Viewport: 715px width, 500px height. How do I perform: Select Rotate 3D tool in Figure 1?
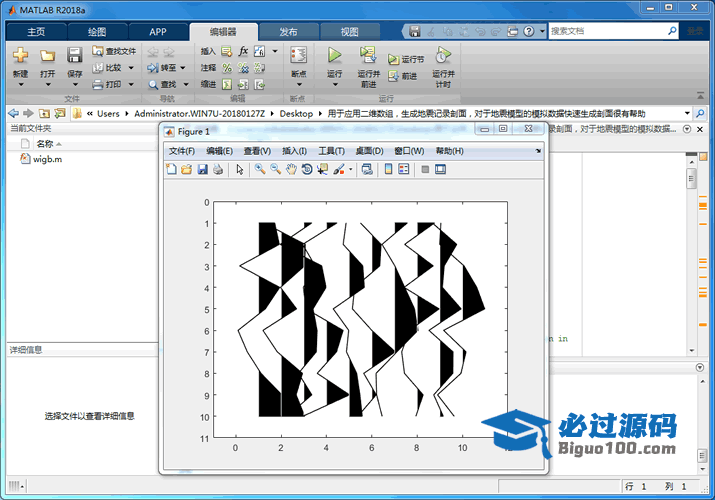coord(307,170)
